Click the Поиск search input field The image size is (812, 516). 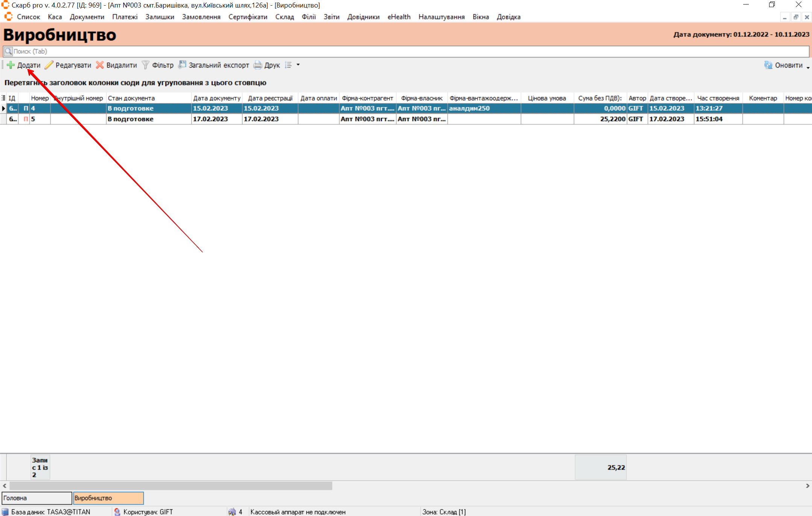[406, 51]
